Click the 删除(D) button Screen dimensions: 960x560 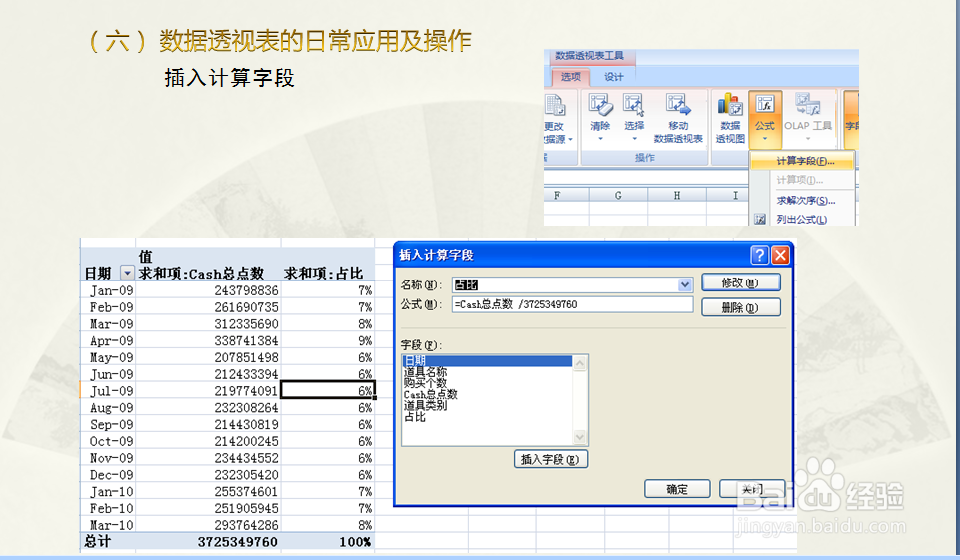741,307
